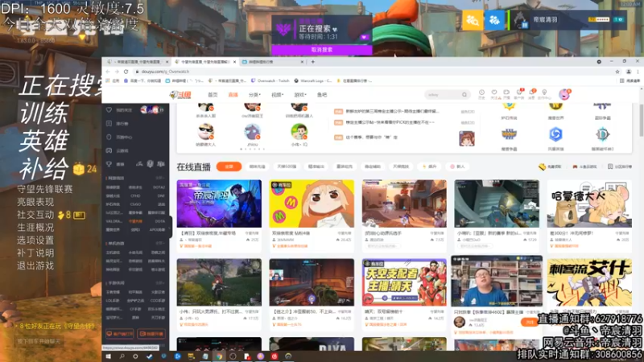Click the blue group icon in game header

tap(494, 19)
